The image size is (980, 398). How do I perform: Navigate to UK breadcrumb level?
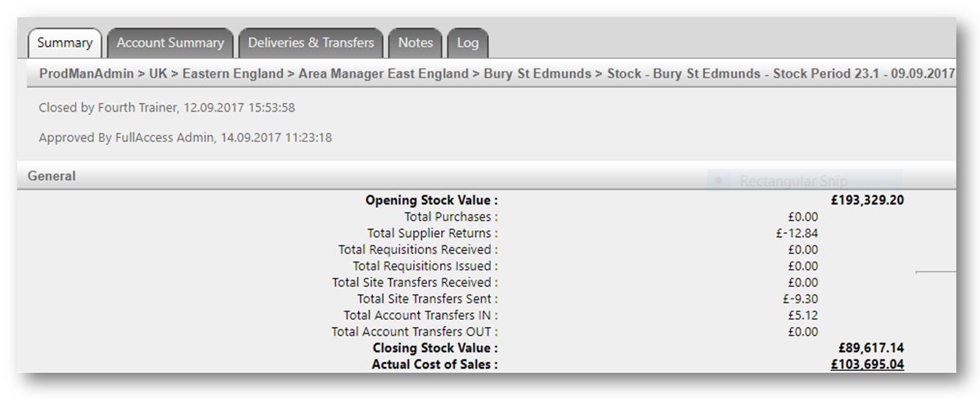(158, 74)
